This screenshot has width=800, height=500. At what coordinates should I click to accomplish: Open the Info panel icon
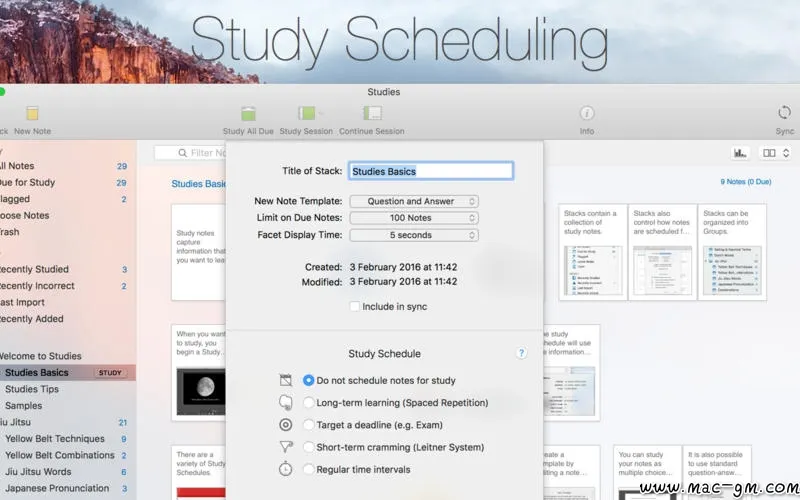tap(587, 113)
